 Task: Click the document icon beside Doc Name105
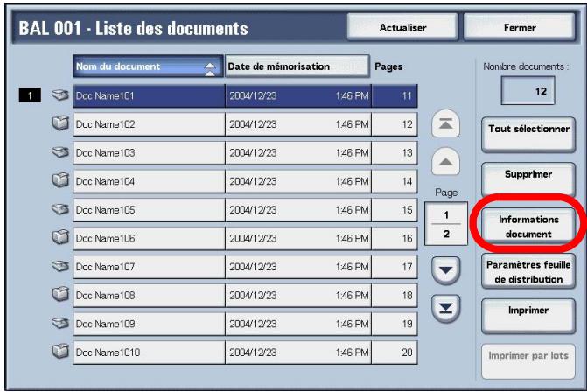60,209
